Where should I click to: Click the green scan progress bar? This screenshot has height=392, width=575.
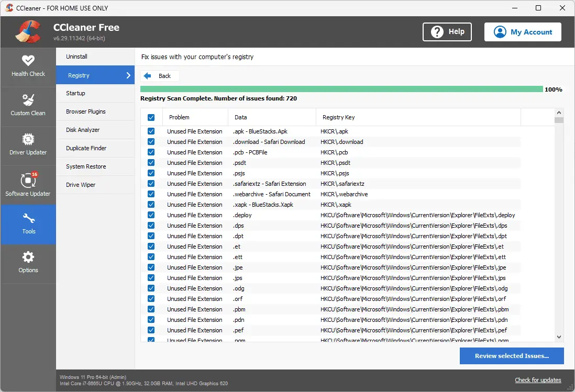click(340, 89)
